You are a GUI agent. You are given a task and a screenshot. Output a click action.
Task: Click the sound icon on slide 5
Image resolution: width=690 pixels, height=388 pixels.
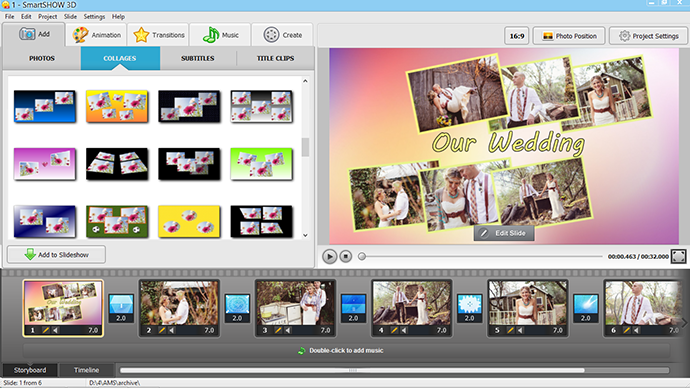coord(520,330)
